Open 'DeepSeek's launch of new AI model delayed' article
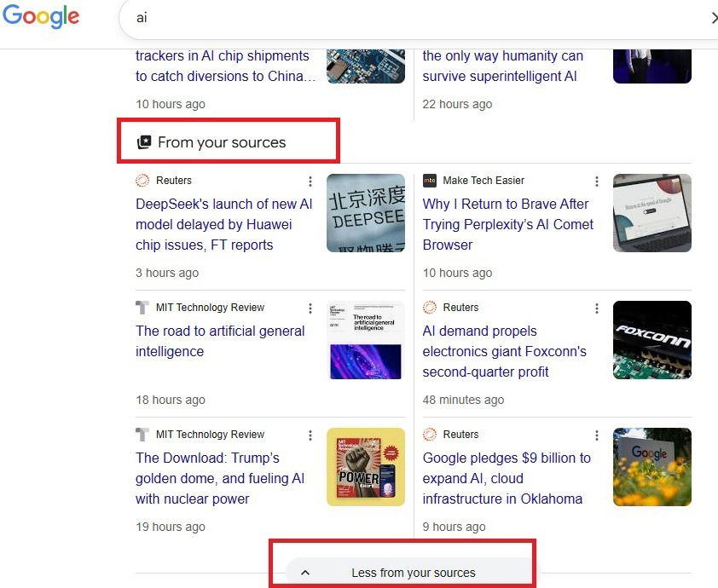 click(x=224, y=224)
